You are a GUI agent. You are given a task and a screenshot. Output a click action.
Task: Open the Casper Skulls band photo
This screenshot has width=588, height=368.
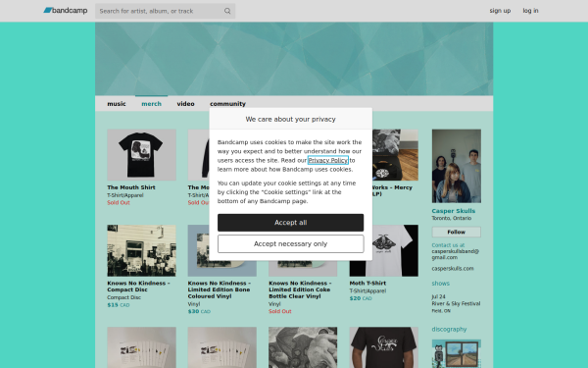point(457,167)
